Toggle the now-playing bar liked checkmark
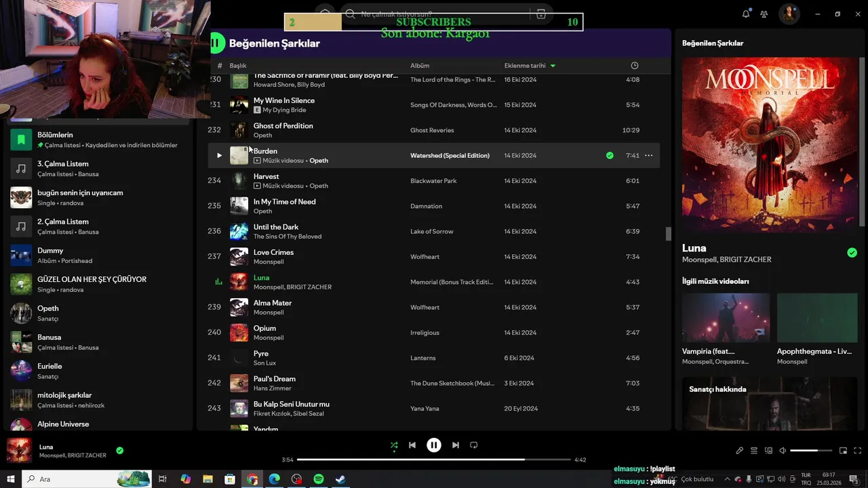 point(119,450)
